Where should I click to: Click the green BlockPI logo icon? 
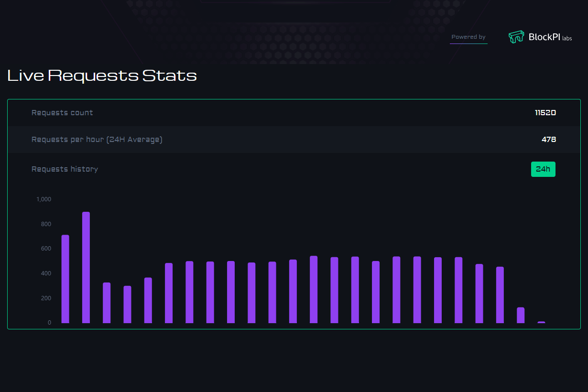coord(516,37)
